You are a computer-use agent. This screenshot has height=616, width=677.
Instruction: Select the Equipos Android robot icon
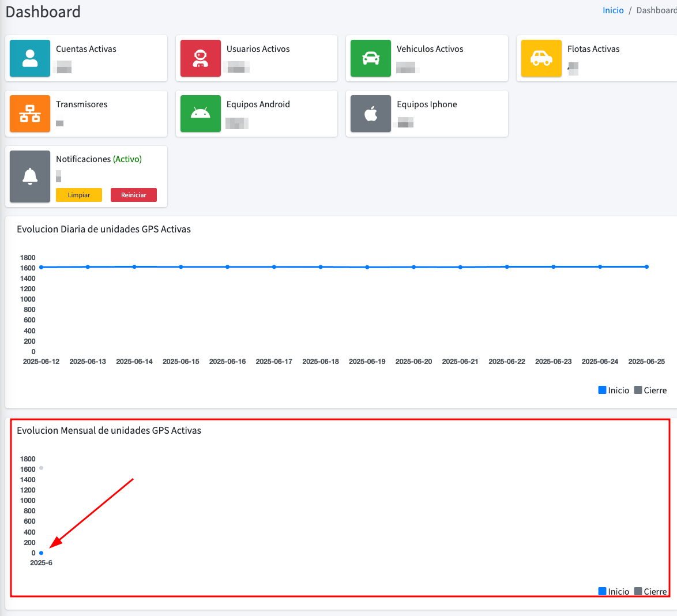click(200, 114)
